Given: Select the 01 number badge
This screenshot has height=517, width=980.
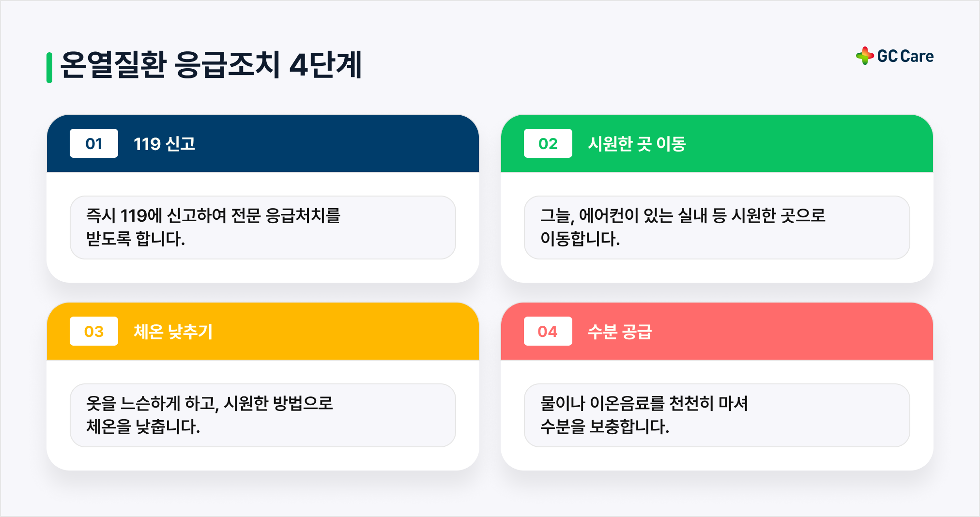Looking at the screenshot, I should tap(94, 143).
